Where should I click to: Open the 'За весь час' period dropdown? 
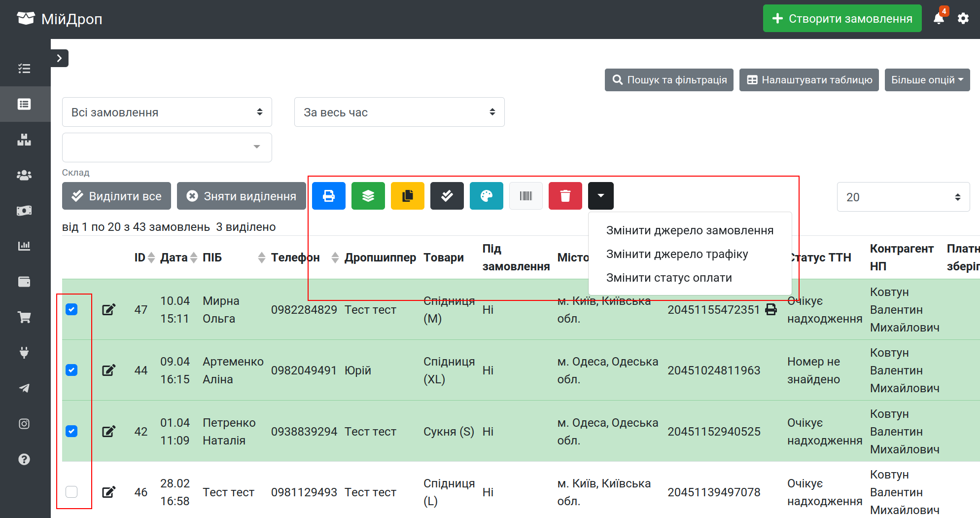point(399,112)
